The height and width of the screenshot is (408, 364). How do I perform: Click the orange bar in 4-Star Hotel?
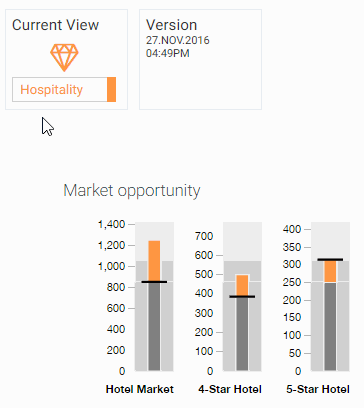[x=242, y=285]
